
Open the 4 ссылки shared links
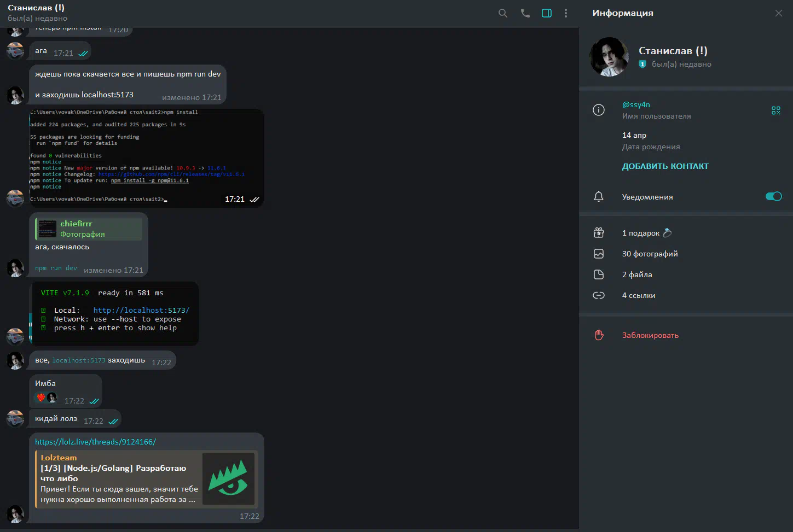click(638, 295)
